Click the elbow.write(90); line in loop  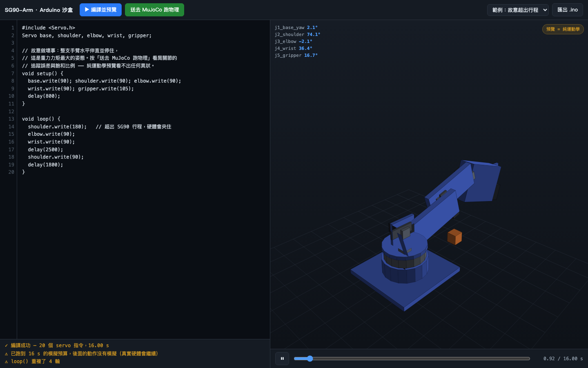tap(51, 134)
